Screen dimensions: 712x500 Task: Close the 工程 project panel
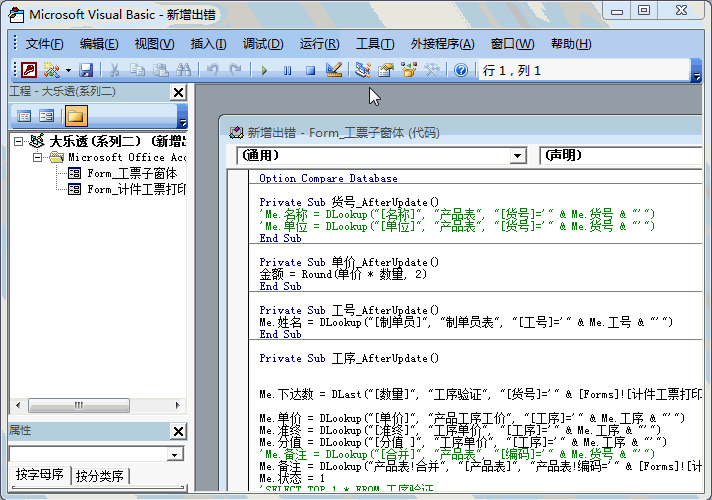pos(178,93)
